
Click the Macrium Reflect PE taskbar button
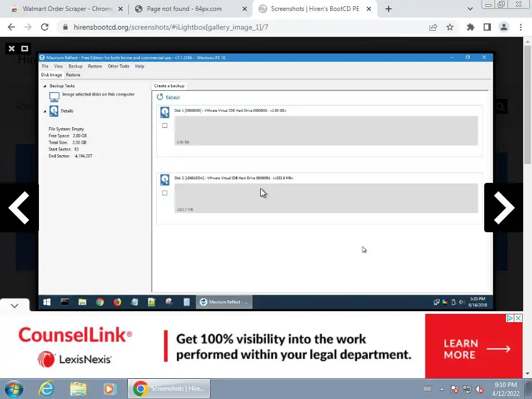[x=224, y=302]
